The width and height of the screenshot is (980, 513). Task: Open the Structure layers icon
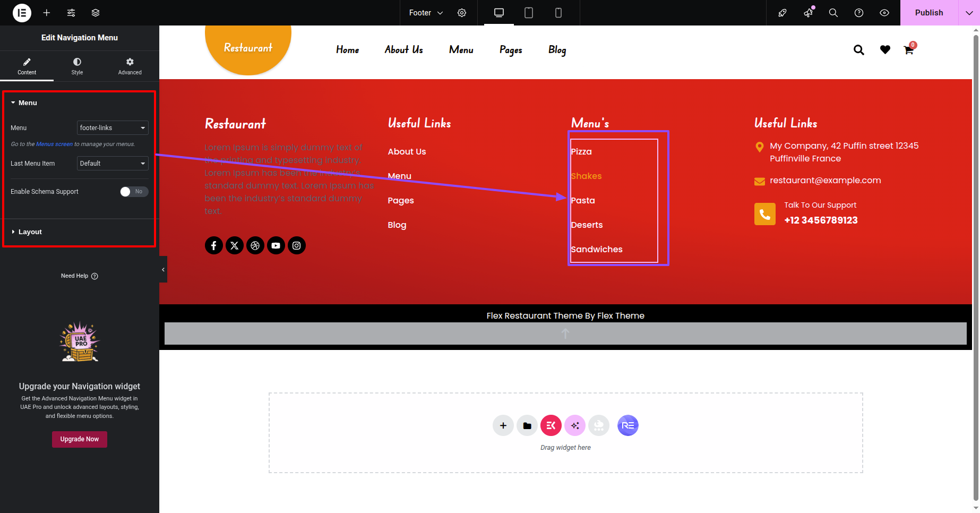96,13
